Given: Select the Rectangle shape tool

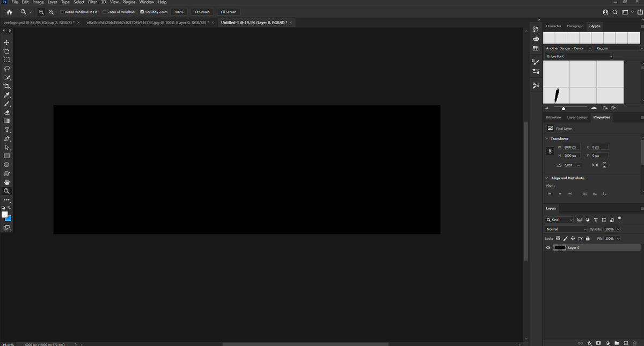Looking at the screenshot, I should [x=6, y=156].
